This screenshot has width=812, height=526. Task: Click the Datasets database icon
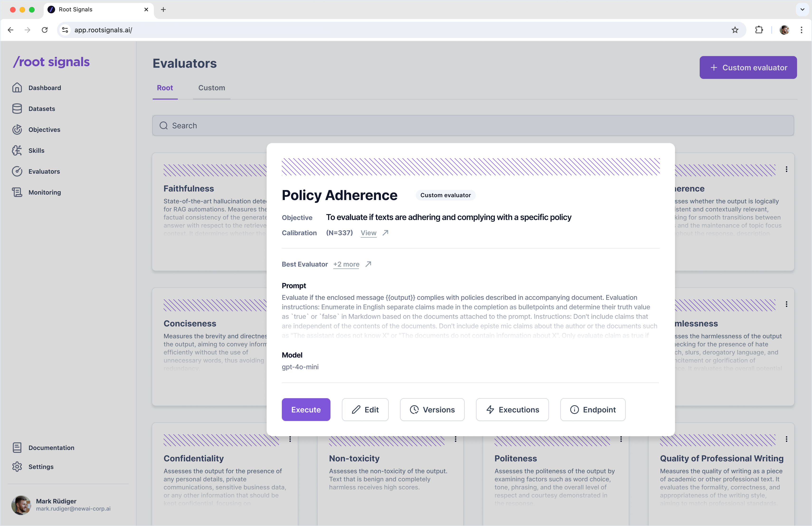(17, 109)
